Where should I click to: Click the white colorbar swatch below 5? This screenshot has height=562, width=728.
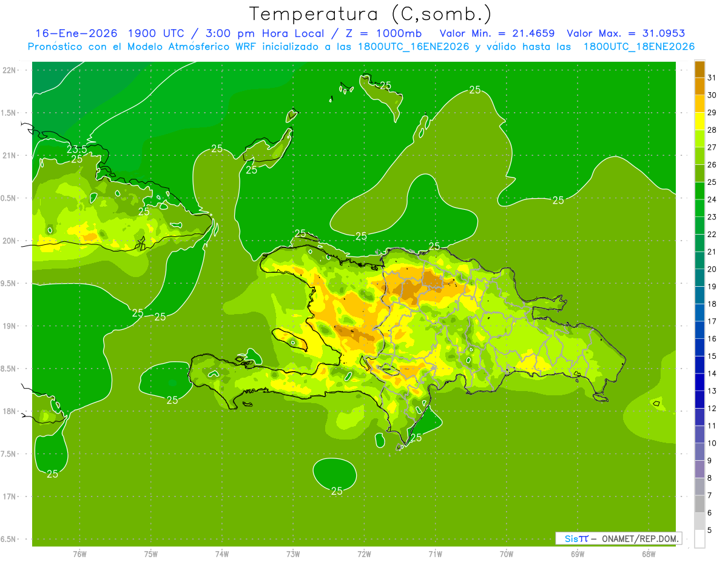tap(699, 539)
